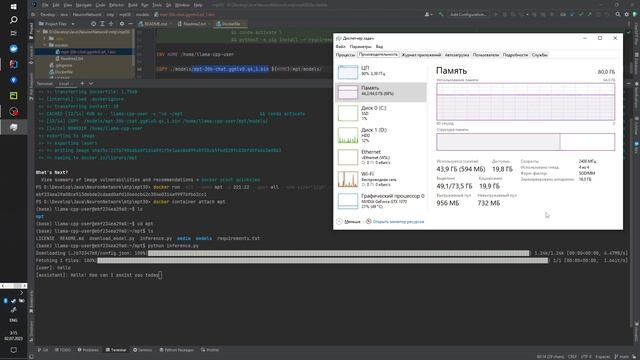Select the CPU (ЦП) graph thumbnail in Task Manager
The width and height of the screenshot is (640, 360).
click(x=348, y=72)
